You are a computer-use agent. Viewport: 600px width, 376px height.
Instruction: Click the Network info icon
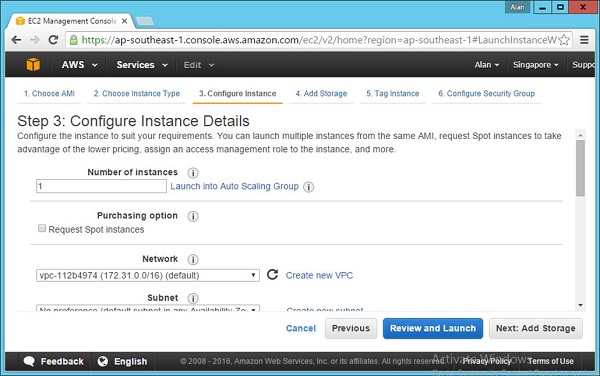point(193,259)
